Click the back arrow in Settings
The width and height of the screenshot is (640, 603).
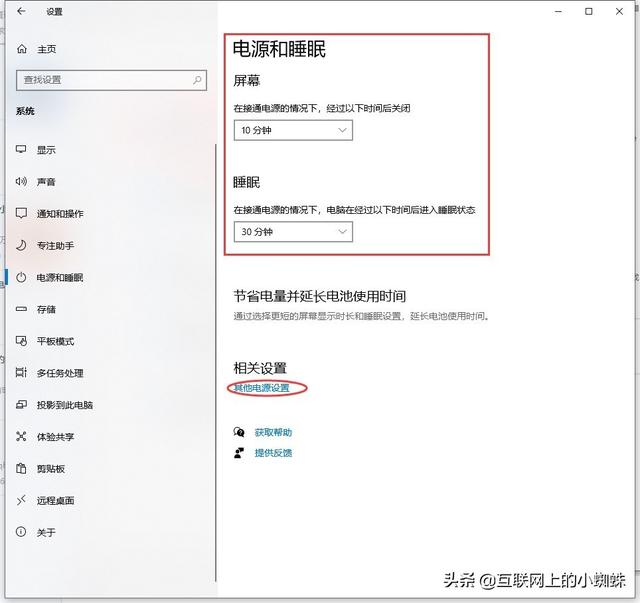(x=21, y=11)
